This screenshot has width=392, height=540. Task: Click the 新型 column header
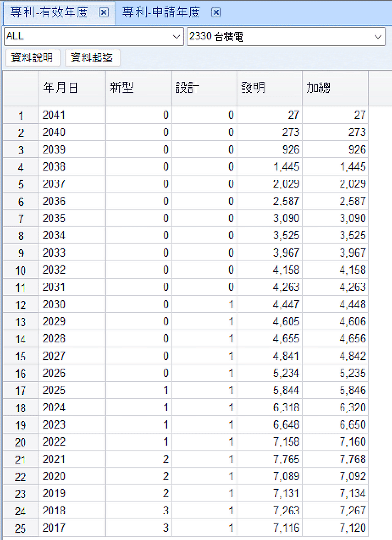coord(138,88)
